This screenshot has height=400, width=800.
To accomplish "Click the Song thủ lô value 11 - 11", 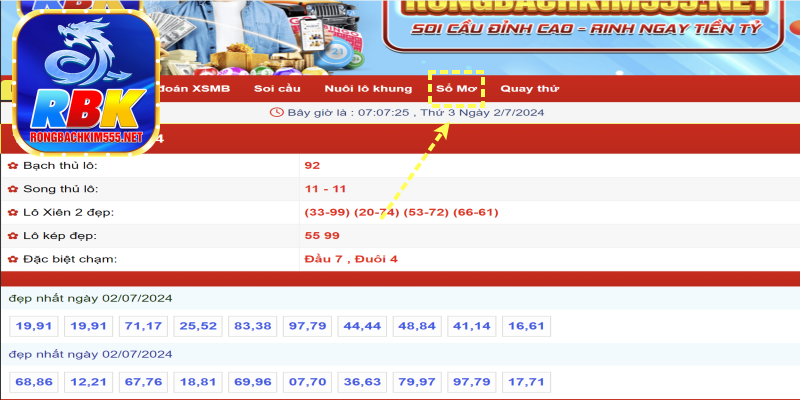I will click(x=325, y=189).
